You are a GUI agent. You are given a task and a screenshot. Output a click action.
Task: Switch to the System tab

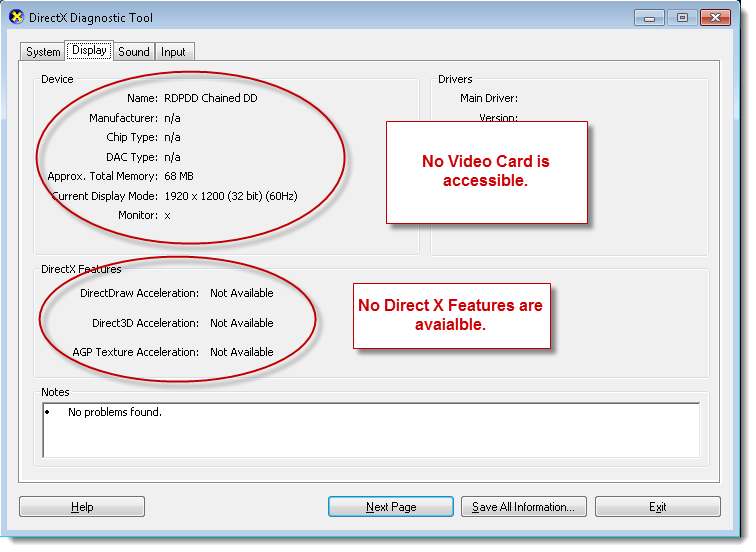click(x=43, y=52)
